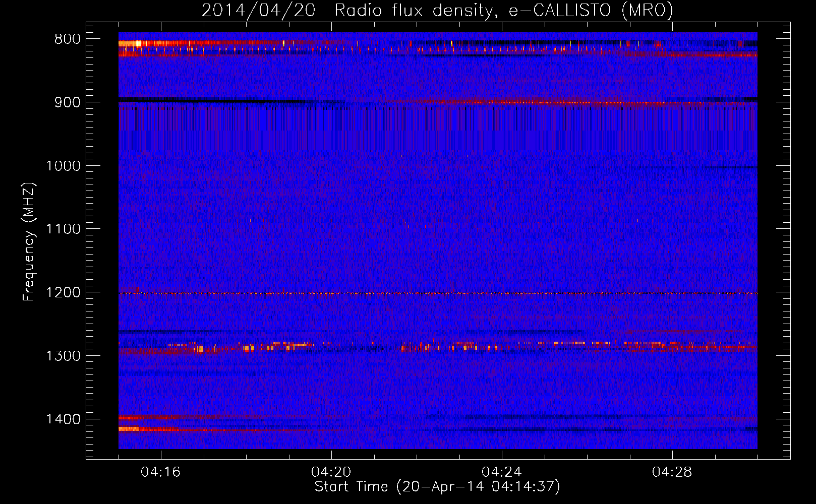This screenshot has height=504, width=816.
Task: Click the 04:24 time axis label
Action: [502, 472]
